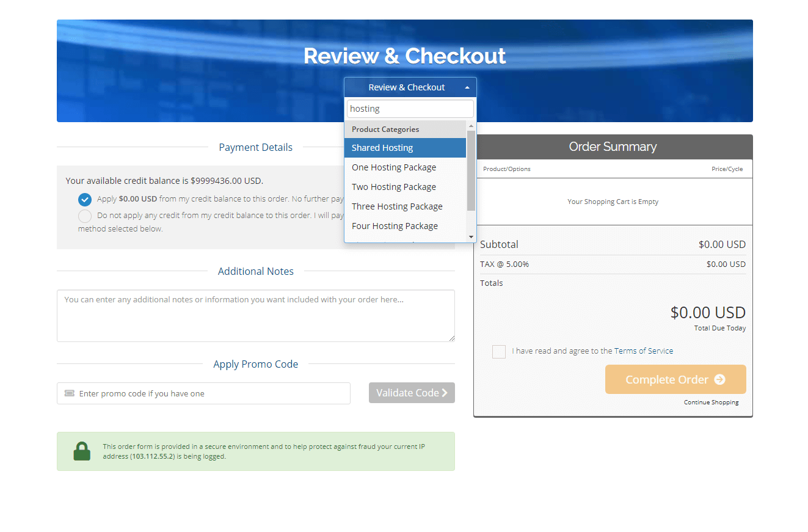
Task: Choose One Hosting Package from the list
Action: pyautogui.click(x=394, y=167)
